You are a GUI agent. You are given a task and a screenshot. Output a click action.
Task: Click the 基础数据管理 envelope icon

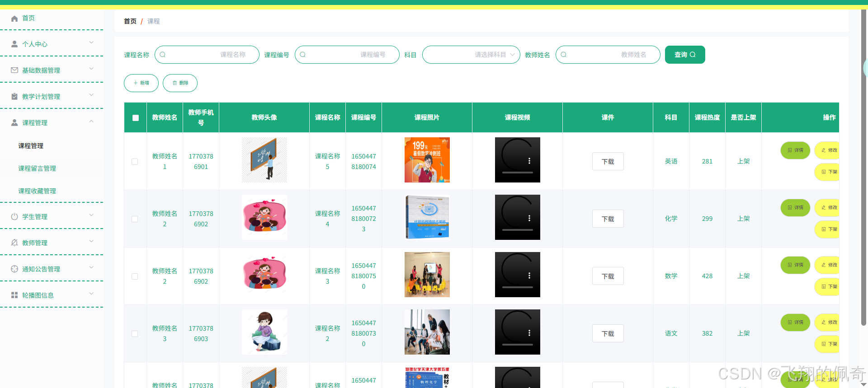[x=14, y=70]
